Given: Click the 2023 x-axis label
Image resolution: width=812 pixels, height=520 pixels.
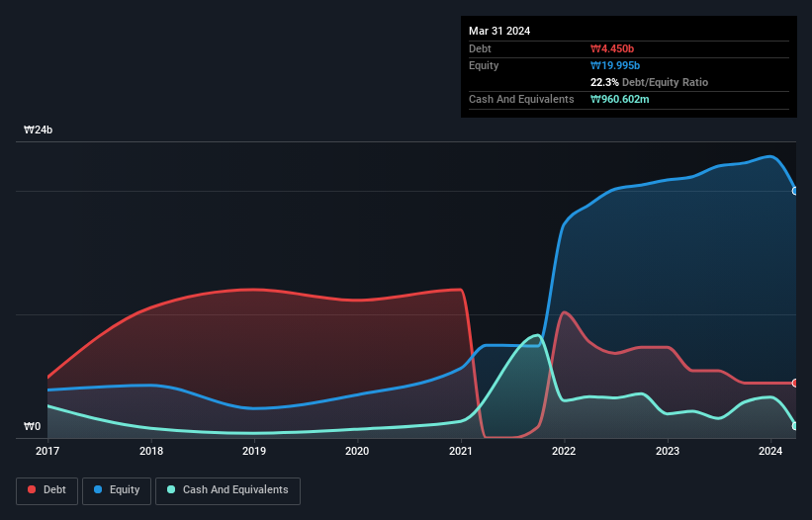Looking at the screenshot, I should point(668,451).
